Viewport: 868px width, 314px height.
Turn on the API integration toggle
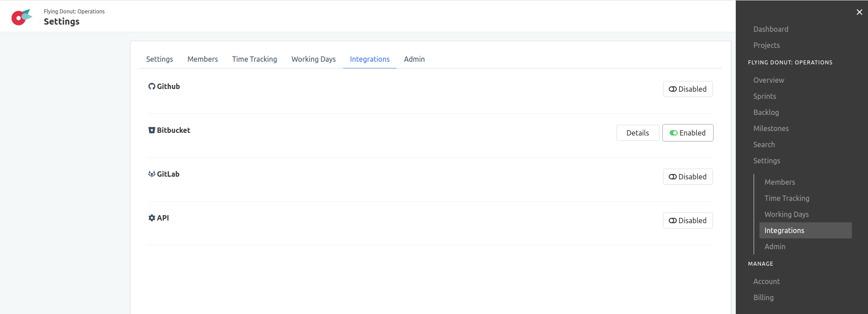tap(688, 221)
